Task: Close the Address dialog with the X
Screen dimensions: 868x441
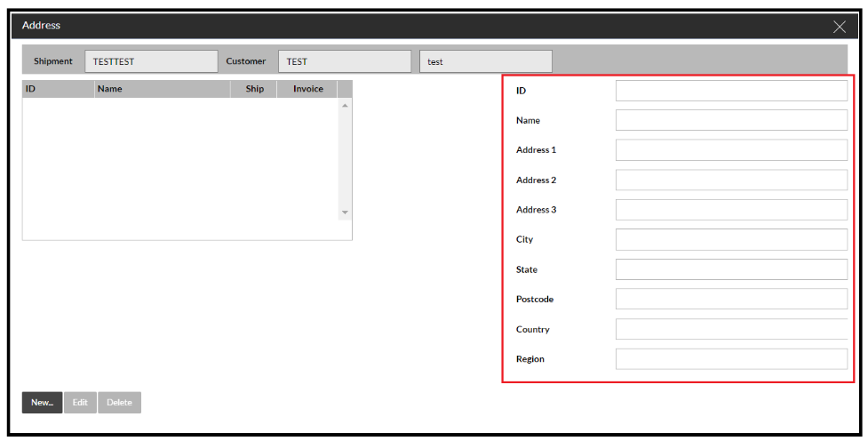Action: pos(839,27)
